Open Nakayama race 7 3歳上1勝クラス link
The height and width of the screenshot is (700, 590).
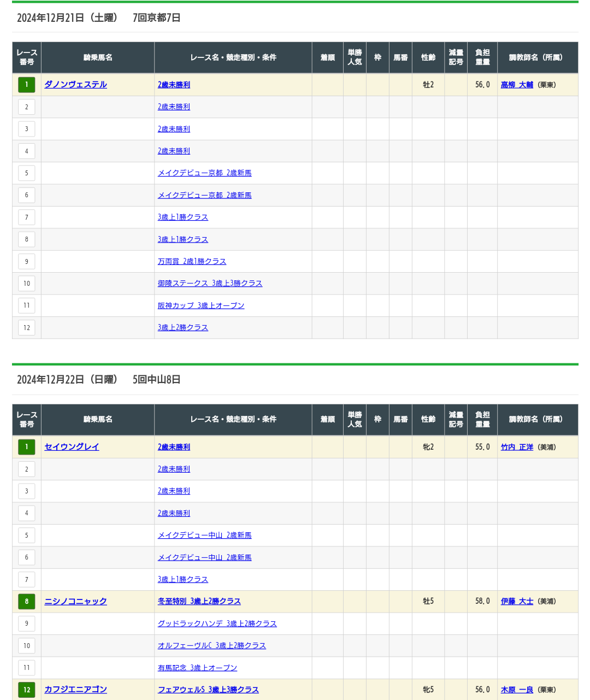click(x=183, y=579)
